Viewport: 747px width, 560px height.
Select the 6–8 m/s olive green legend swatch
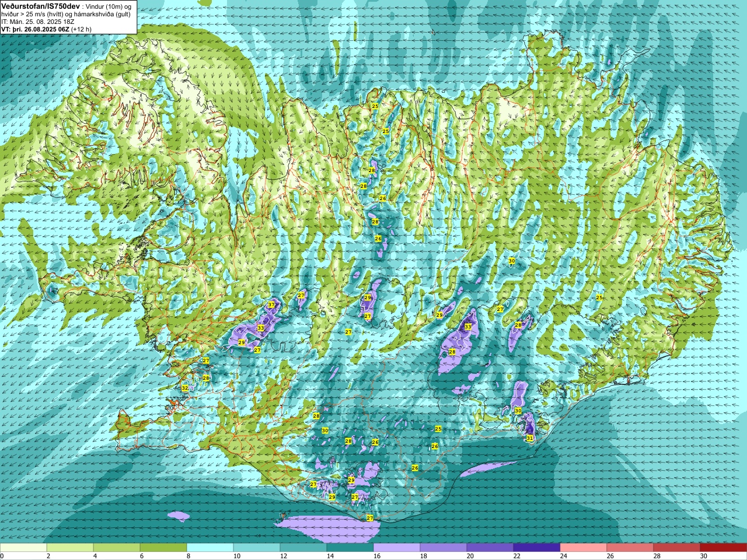click(x=163, y=548)
